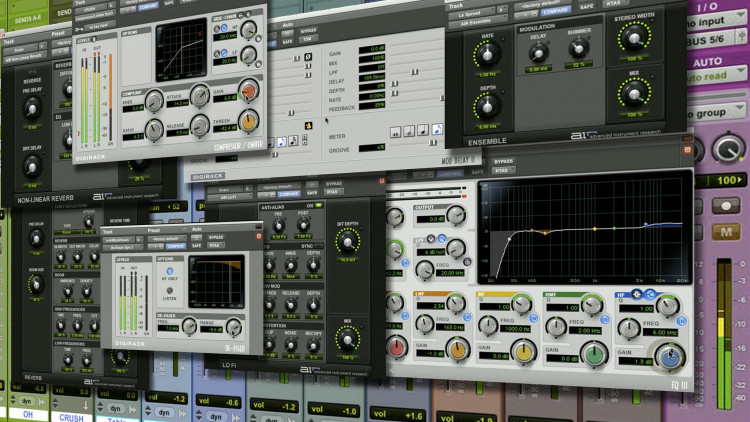750x422 pixels.
Task: Open the no group dropdown
Action: (x=717, y=113)
